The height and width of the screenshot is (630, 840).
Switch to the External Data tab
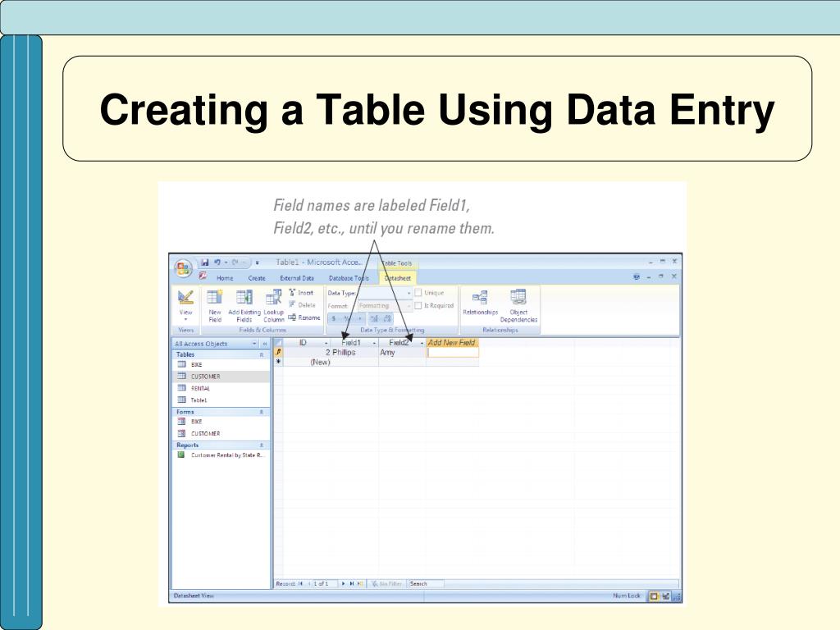coord(297,278)
